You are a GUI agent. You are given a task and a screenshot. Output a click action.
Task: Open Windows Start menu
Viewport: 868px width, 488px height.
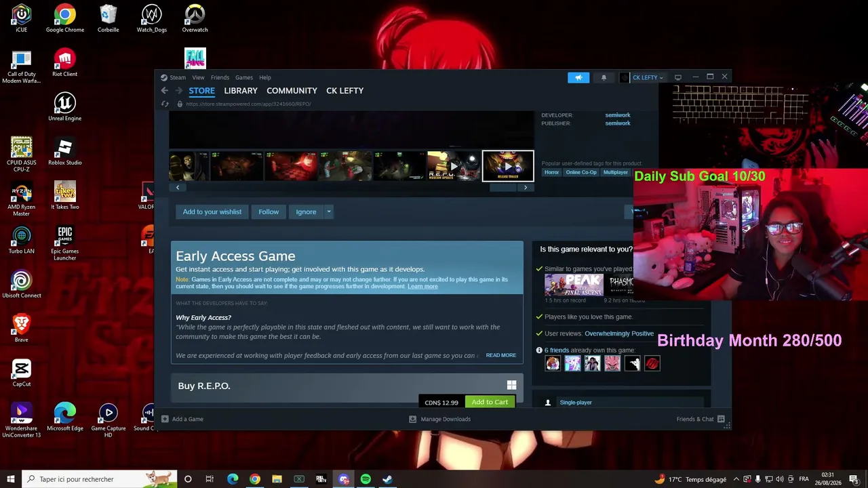tap(10, 479)
